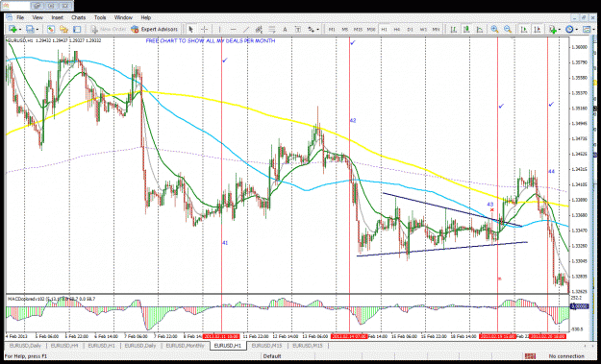Switch chart to Bar Chart mode
Viewport: 601px width, 364px height.
click(454, 29)
